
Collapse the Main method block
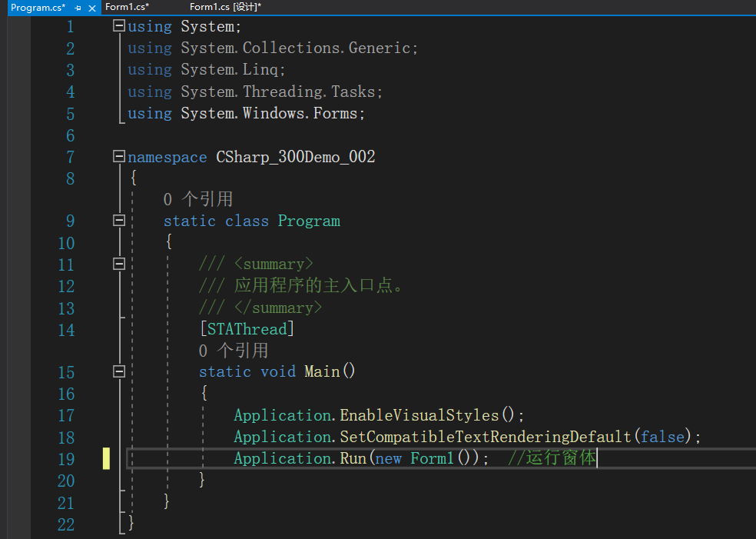pyautogui.click(x=118, y=371)
